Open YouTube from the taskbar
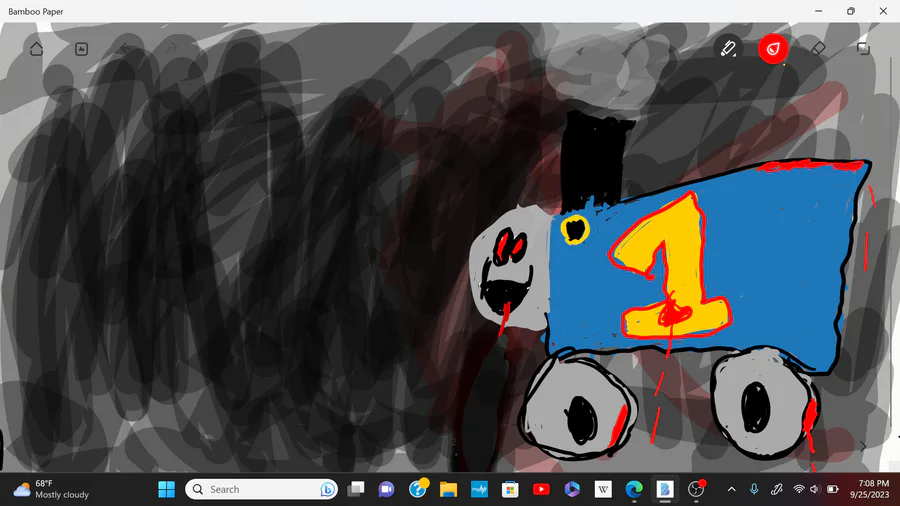The height and width of the screenshot is (506, 900). (541, 489)
